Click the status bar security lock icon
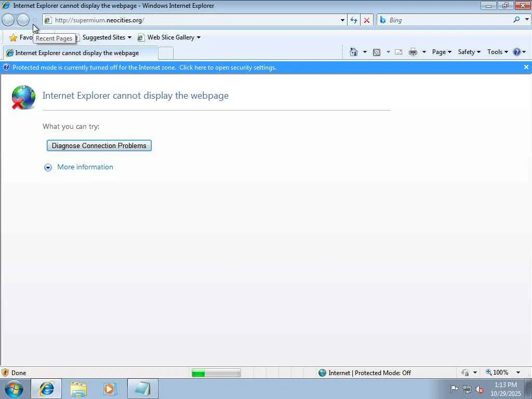The width and height of the screenshot is (532, 399). (x=465, y=373)
